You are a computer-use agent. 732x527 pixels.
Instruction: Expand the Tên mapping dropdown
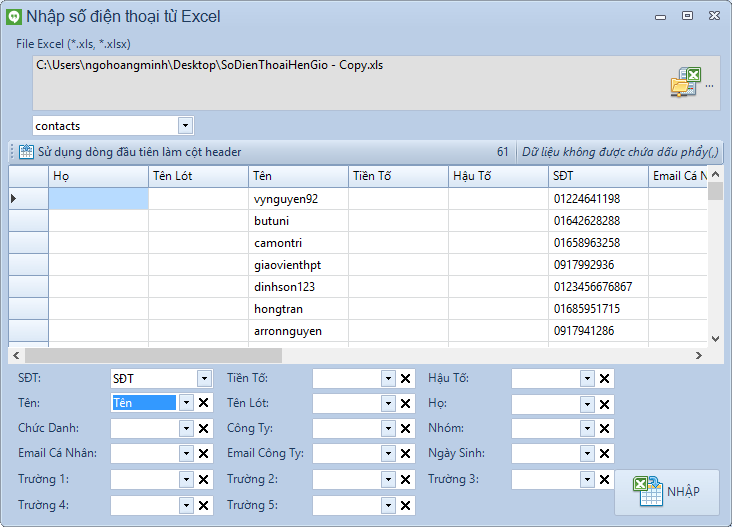click(186, 403)
